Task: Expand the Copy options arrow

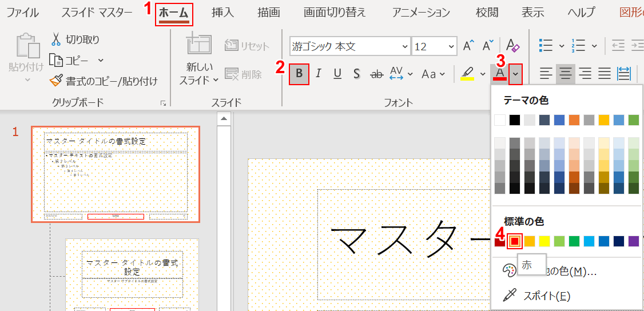Action: [101, 60]
